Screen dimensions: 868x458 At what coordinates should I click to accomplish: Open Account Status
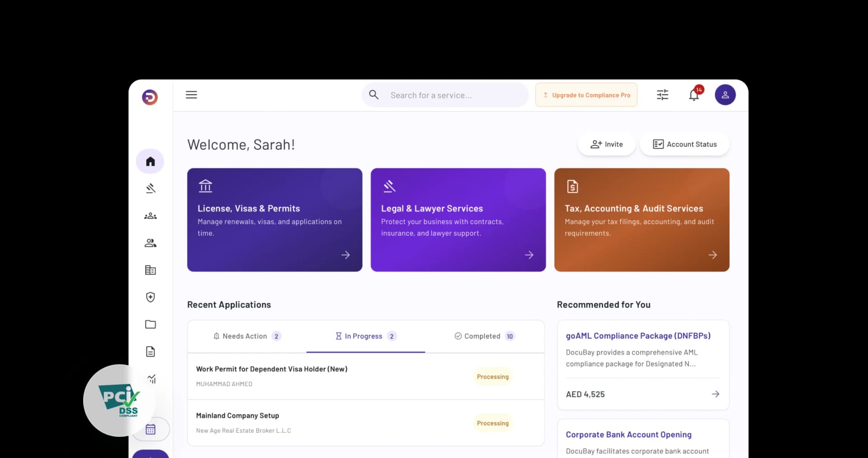pyautogui.click(x=685, y=145)
